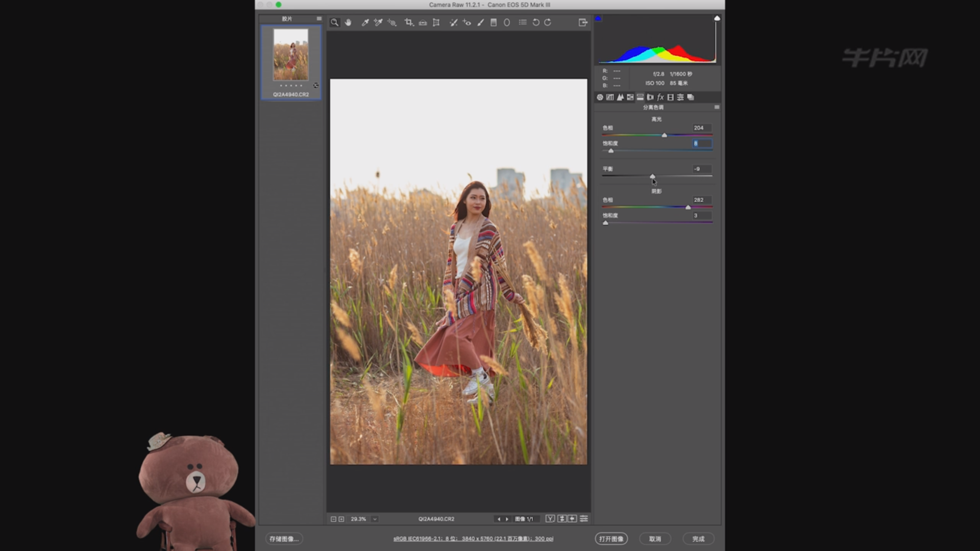Click the shadows hue value field 282
The height and width of the screenshot is (551, 980).
(702, 200)
